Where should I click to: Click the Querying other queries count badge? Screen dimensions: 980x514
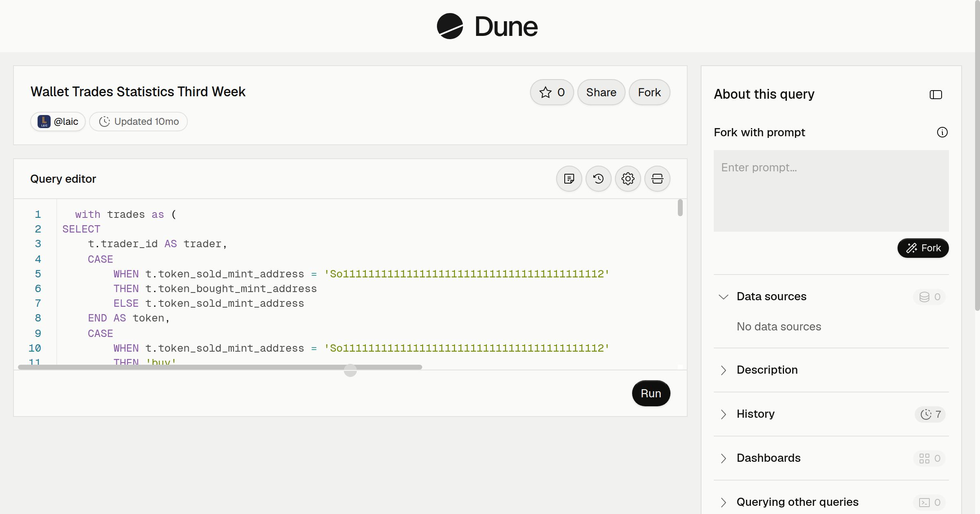[x=929, y=502]
